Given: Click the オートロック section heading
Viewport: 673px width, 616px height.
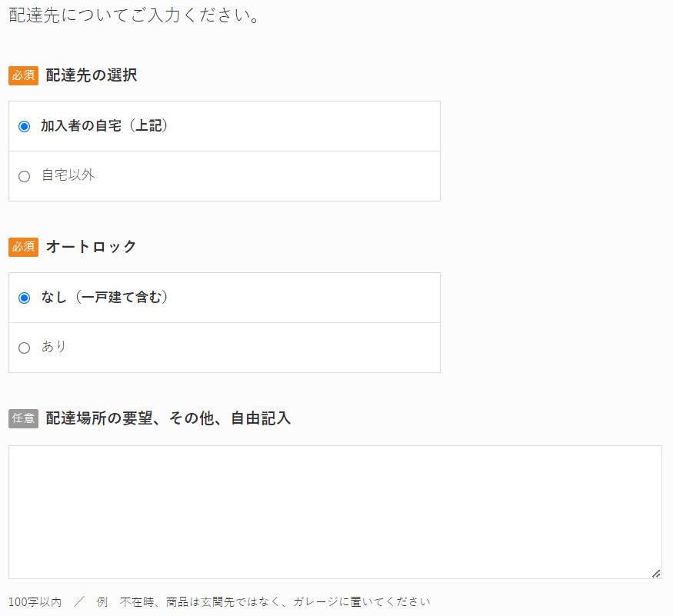Looking at the screenshot, I should [91, 247].
